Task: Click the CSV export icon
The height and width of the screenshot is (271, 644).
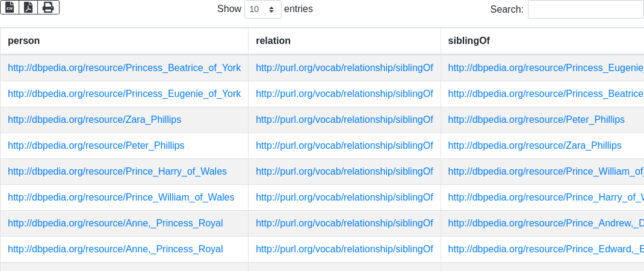Action: click(10, 7)
